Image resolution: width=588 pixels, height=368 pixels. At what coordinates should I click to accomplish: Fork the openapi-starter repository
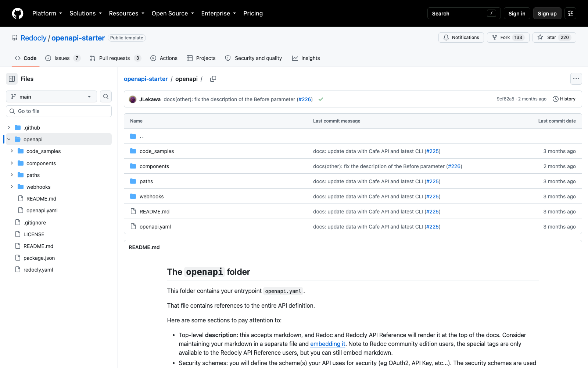(x=508, y=38)
